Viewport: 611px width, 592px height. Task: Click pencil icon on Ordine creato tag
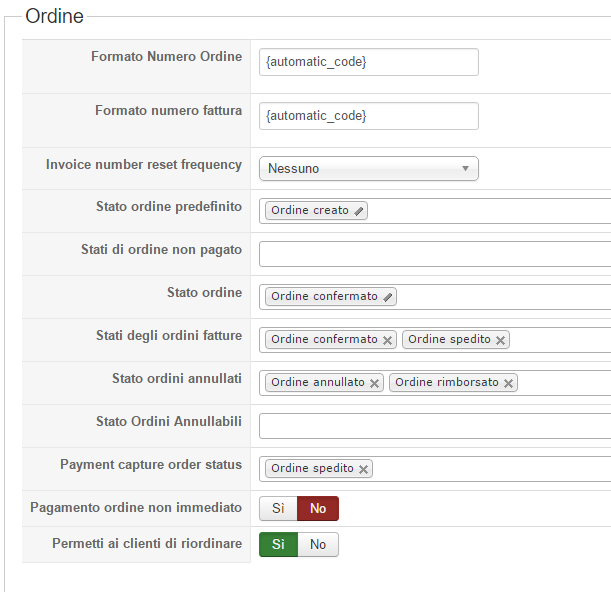359,211
